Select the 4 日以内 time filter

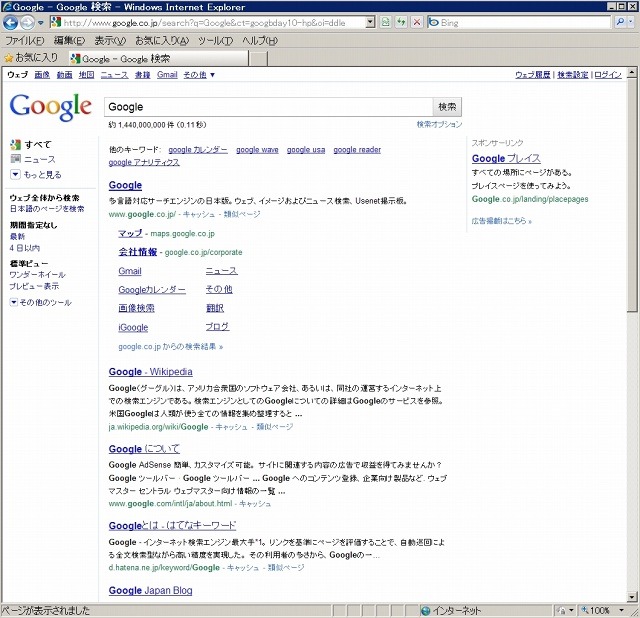24,248
